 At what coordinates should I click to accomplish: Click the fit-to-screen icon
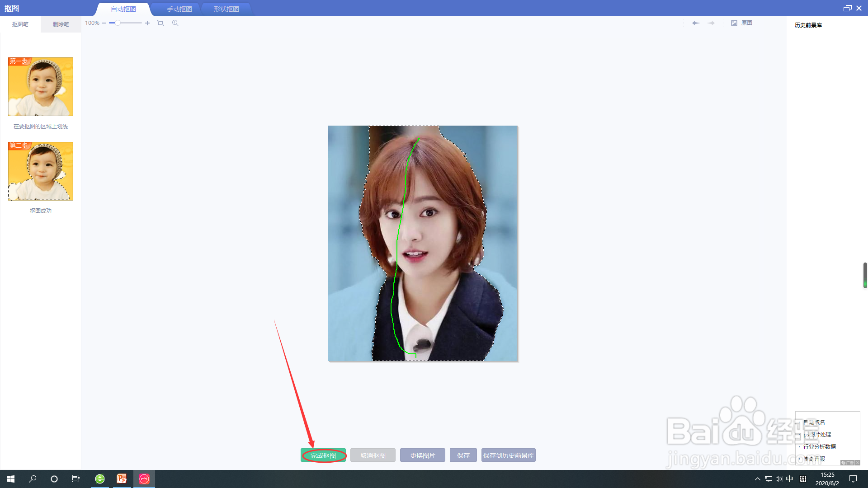160,23
